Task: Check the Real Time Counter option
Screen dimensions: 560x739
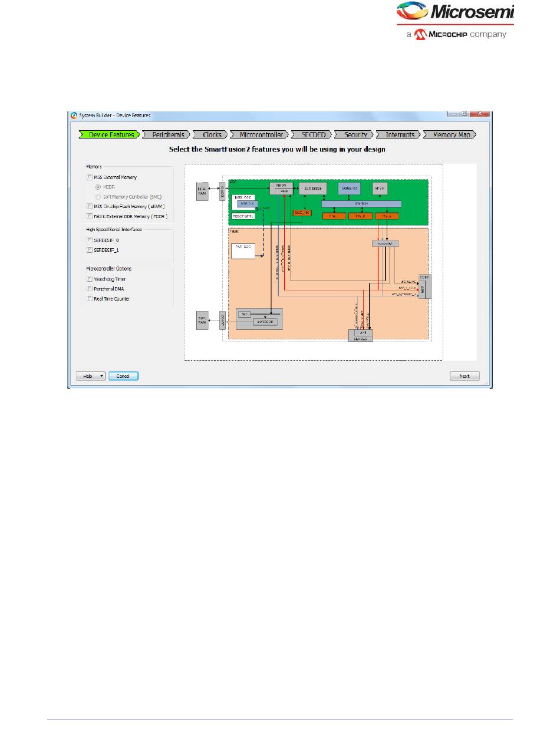Action: pos(90,299)
